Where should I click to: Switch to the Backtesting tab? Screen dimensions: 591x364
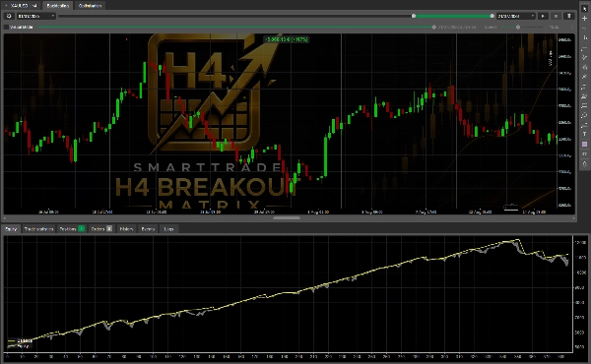(58, 6)
